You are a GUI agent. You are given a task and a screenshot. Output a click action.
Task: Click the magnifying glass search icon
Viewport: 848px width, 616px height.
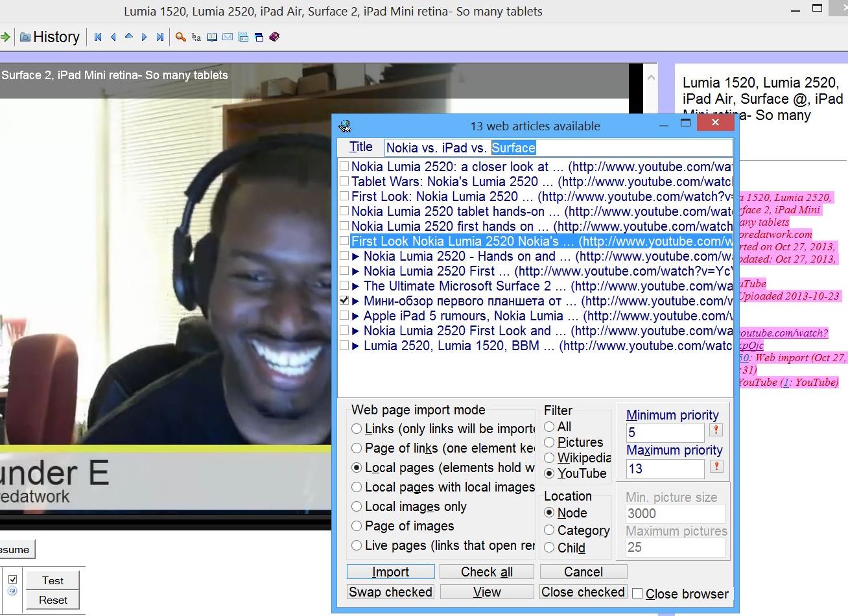coord(181,37)
